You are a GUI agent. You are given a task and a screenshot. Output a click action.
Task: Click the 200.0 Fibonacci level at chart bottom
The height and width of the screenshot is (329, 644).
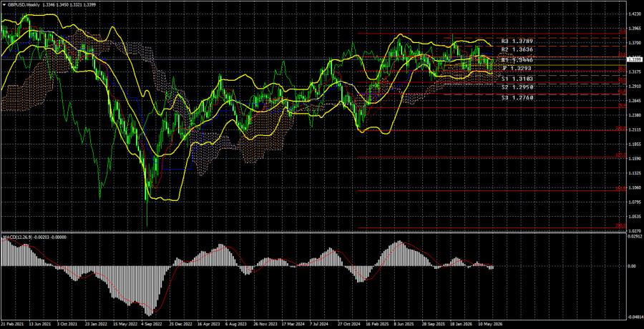[620, 225]
